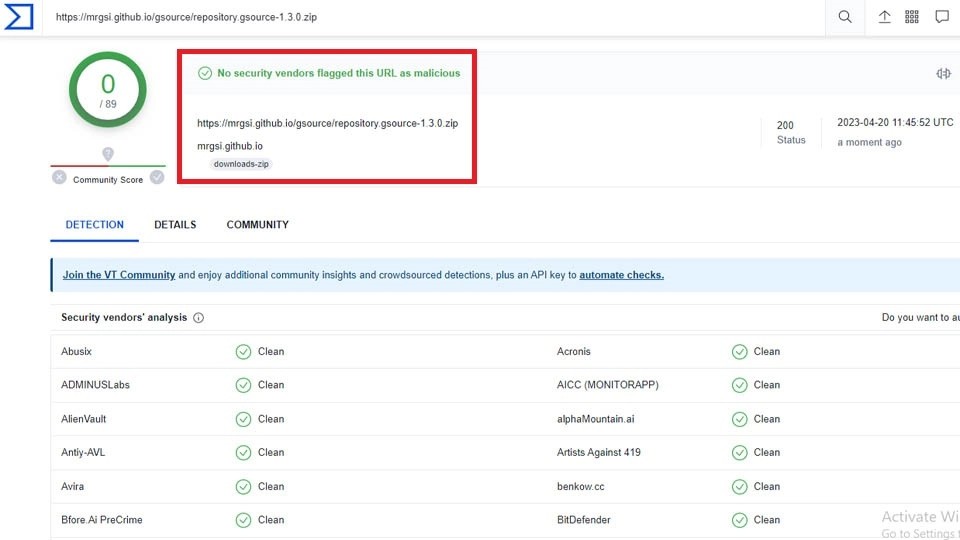Select the Abusix vendor name
Viewport: 960px width, 540px height.
coord(76,351)
